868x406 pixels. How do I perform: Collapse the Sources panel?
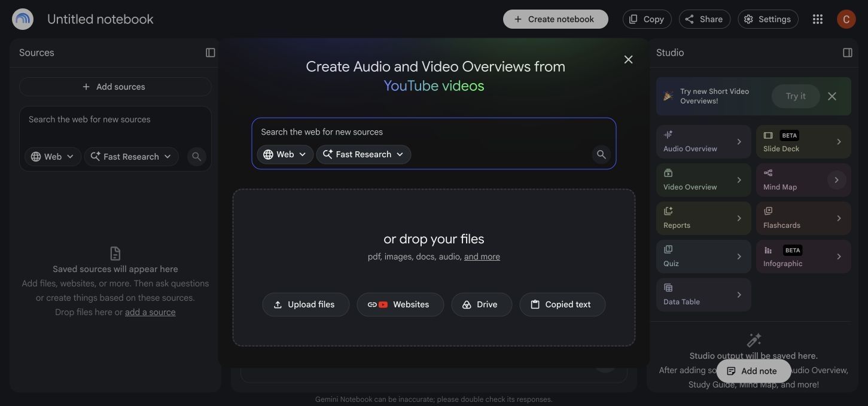point(211,53)
